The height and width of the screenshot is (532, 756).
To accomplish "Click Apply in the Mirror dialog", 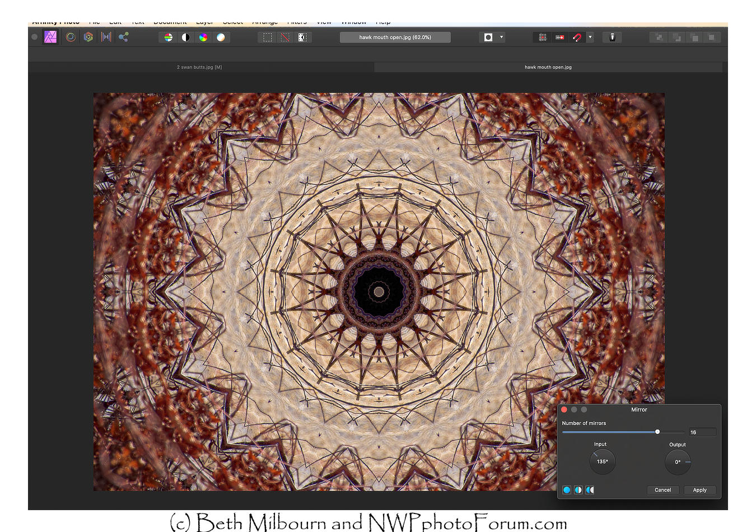I will (x=699, y=490).
